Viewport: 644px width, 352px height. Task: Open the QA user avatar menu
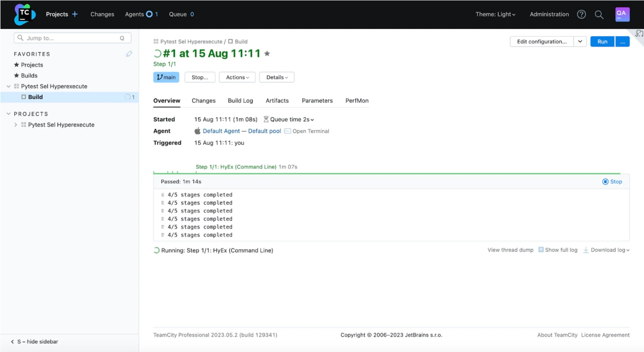[622, 14]
